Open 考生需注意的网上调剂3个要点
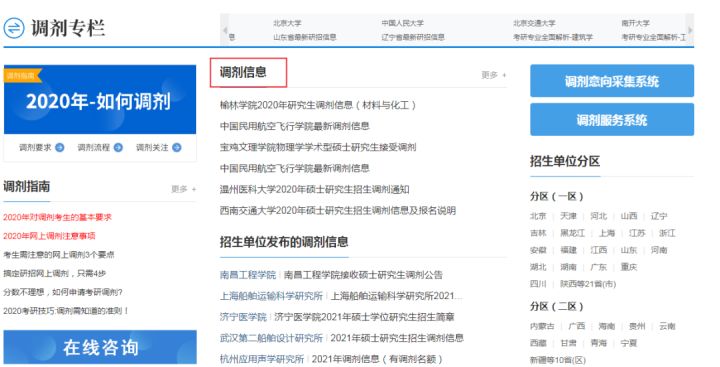Image resolution: width=720 pixels, height=367 pixels. click(59, 254)
